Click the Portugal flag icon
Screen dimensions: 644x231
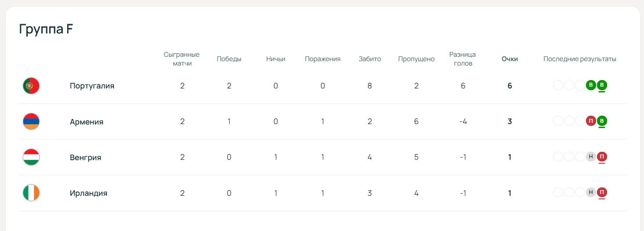[31, 86]
